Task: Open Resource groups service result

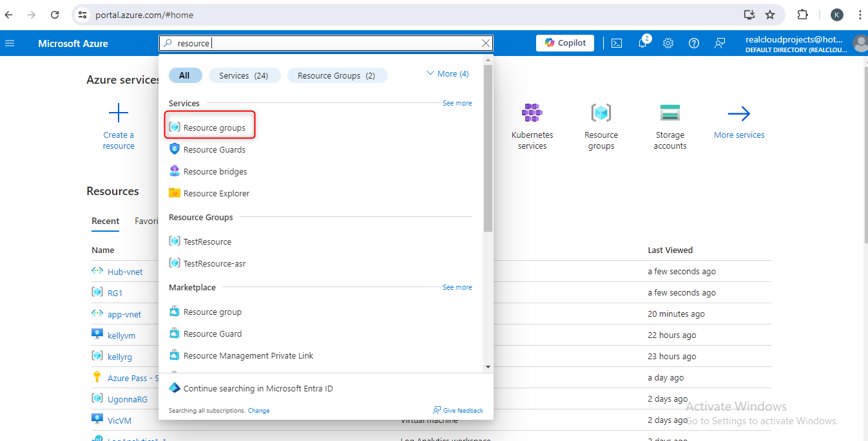Action: pos(214,127)
